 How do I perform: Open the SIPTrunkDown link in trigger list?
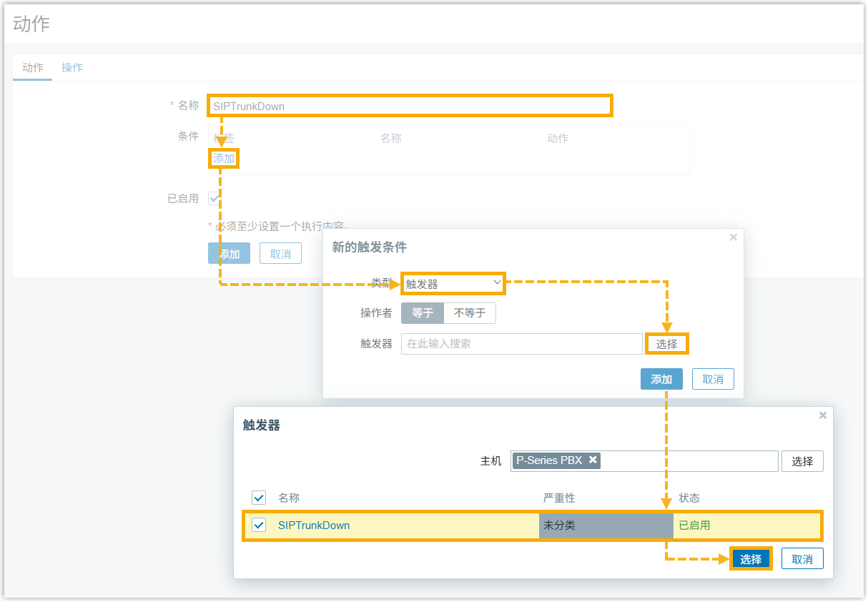point(314,525)
